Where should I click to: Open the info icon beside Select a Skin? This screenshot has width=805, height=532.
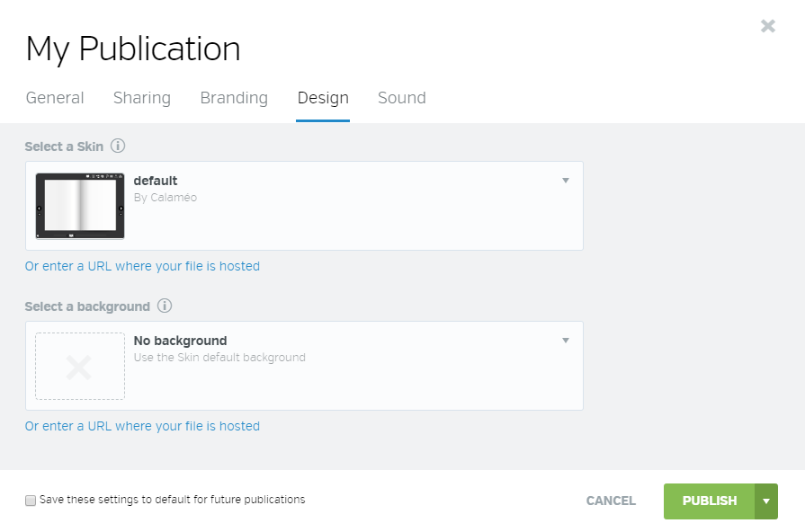[x=118, y=146]
